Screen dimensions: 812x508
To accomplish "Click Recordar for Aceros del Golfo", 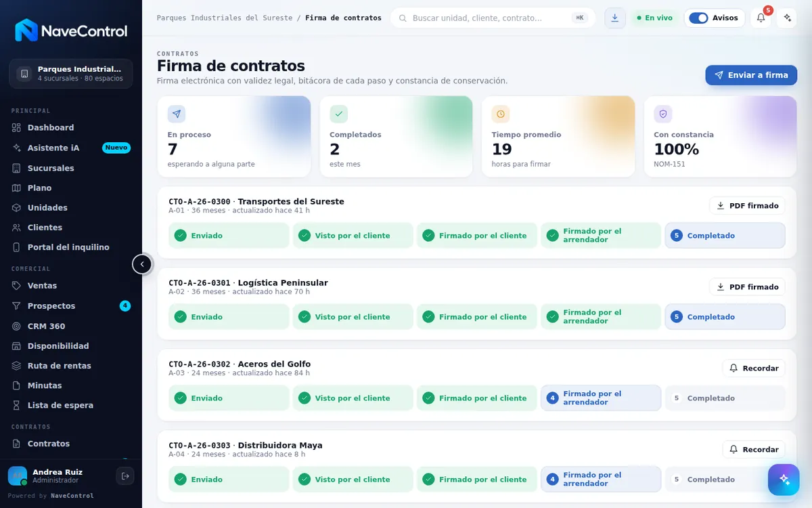I will pyautogui.click(x=754, y=368).
